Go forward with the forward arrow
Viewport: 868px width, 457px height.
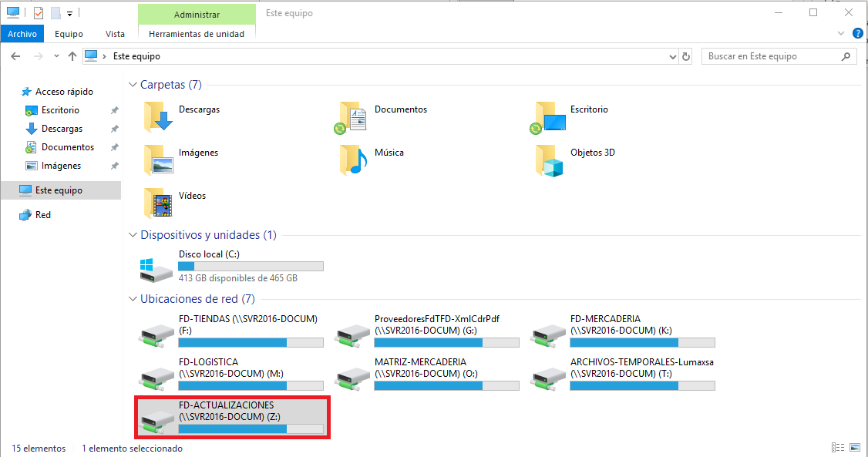click(38, 56)
